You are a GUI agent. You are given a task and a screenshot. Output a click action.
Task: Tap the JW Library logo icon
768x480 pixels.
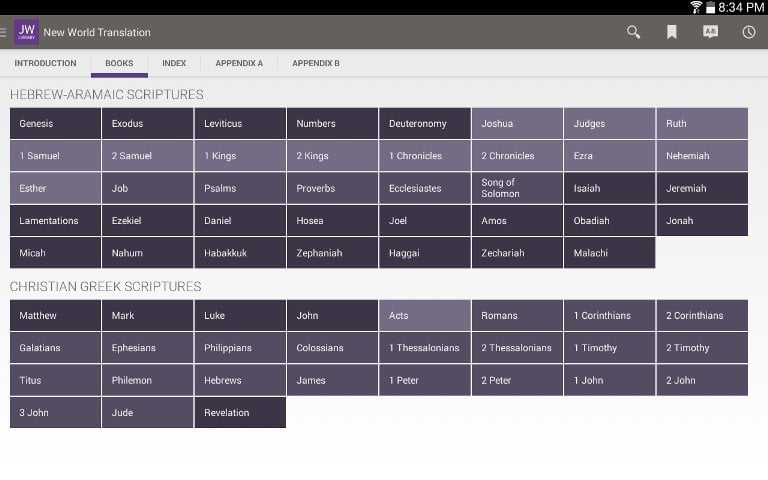26,32
